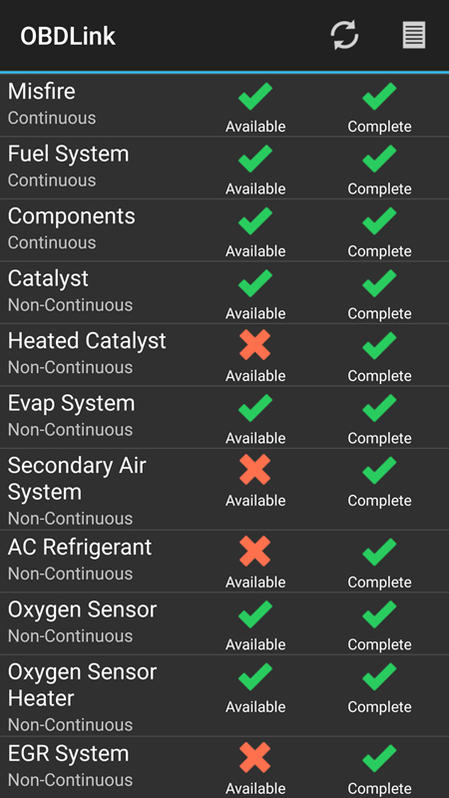Click Fuel System Available checkmark
The height and width of the screenshot is (798, 449).
pyautogui.click(x=255, y=158)
